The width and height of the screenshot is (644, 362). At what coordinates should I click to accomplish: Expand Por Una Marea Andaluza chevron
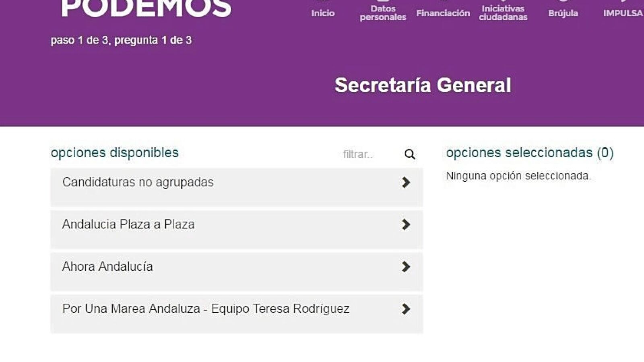pos(406,309)
